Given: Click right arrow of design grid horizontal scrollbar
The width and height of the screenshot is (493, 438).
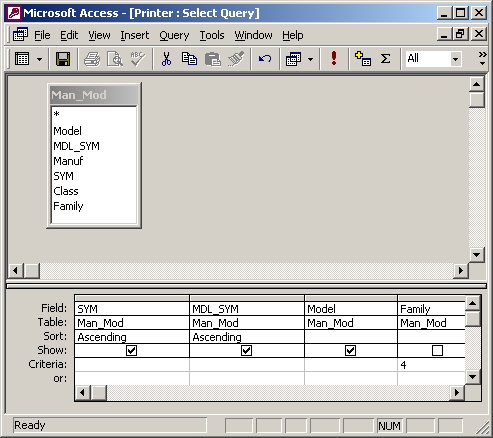Looking at the screenshot, I should [457, 393].
